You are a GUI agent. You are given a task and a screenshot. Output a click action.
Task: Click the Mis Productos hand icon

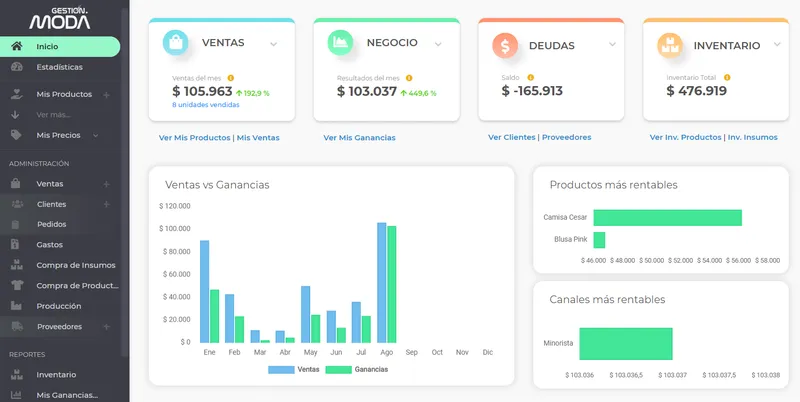(x=17, y=94)
